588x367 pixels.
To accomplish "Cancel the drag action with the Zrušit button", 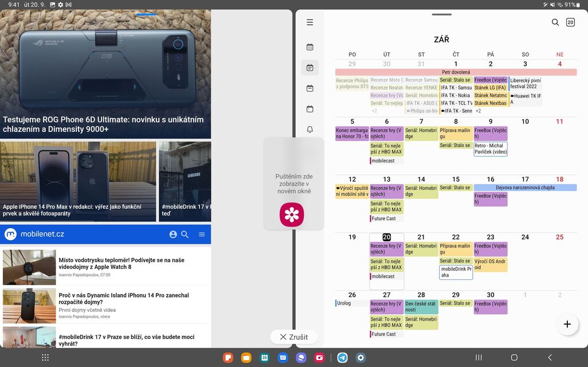I will click(293, 337).
